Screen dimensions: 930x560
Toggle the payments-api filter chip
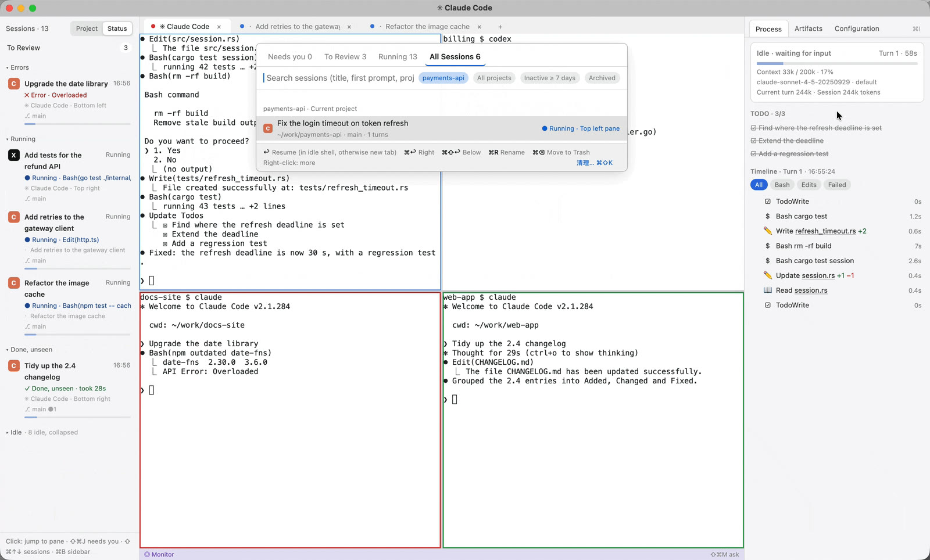coord(443,78)
